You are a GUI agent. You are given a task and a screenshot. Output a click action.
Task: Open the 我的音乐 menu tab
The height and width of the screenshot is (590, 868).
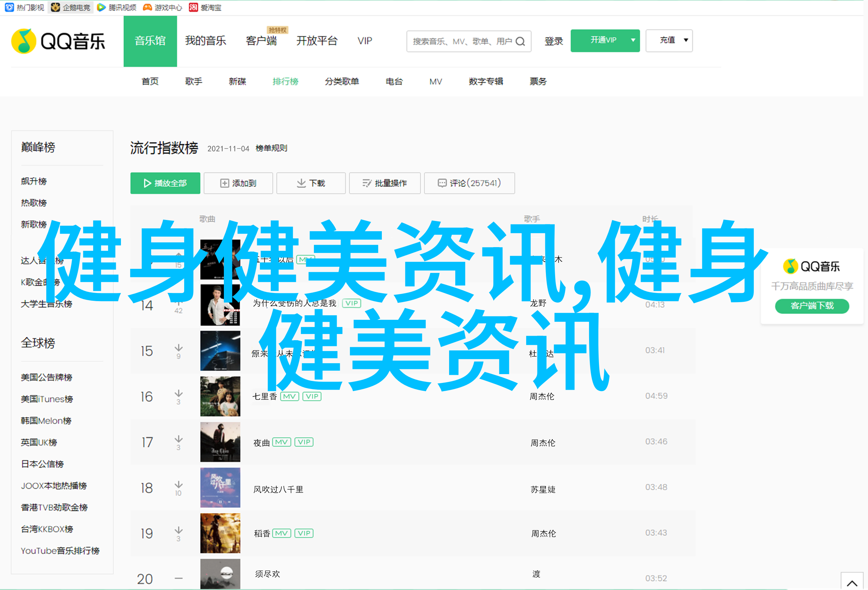[206, 41]
